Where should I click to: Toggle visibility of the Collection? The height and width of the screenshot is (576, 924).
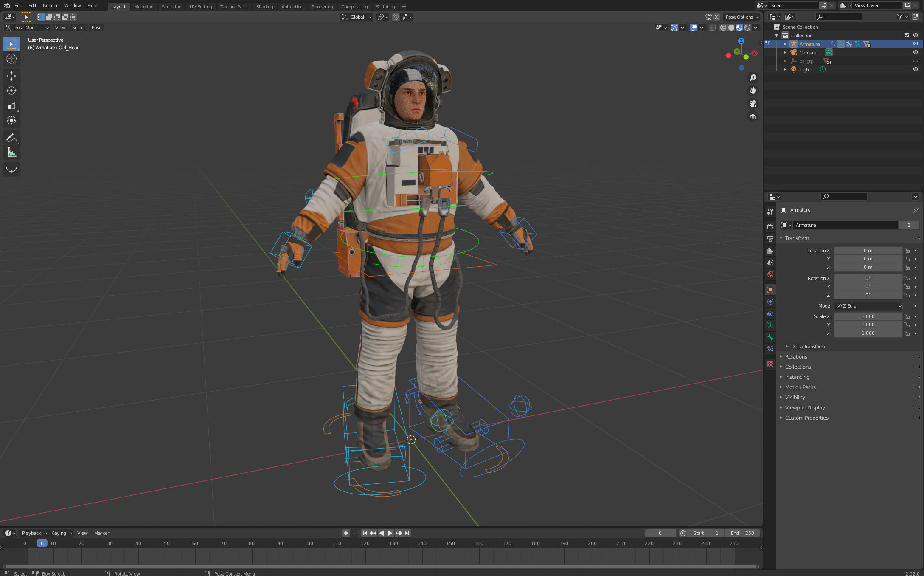click(x=916, y=35)
